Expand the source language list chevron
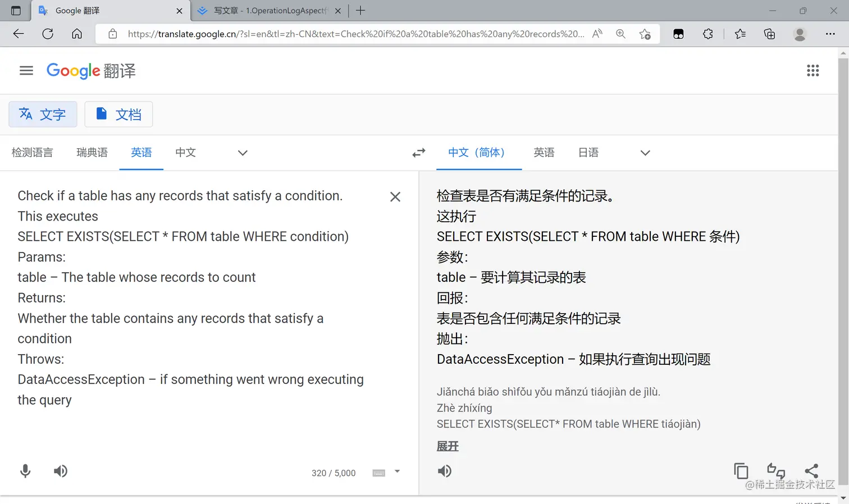 pyautogui.click(x=243, y=153)
